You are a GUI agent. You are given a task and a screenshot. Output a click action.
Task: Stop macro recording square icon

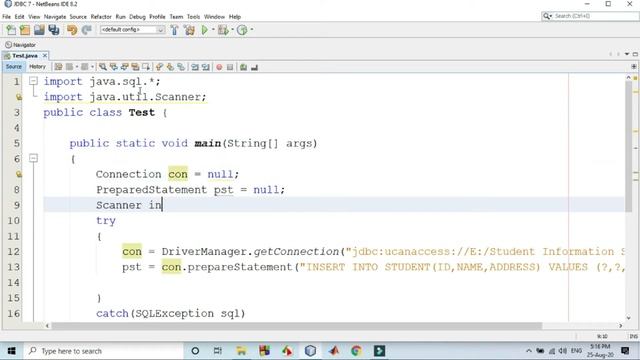[230, 67]
